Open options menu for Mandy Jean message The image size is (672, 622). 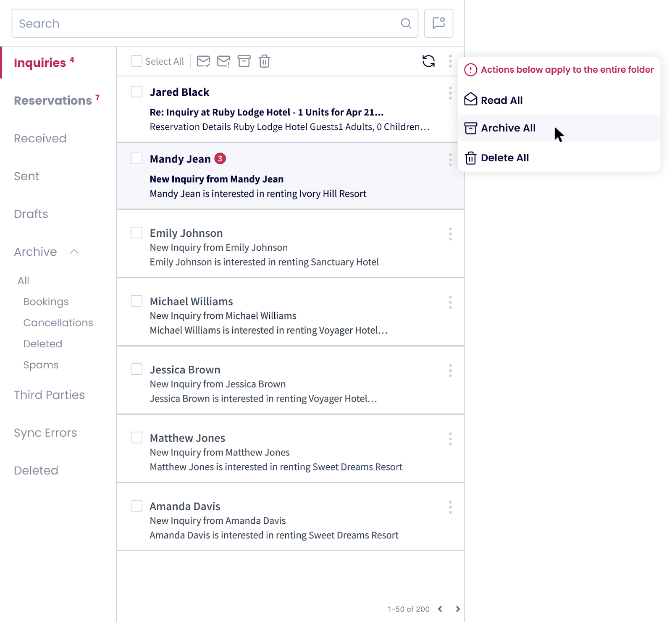click(x=450, y=160)
